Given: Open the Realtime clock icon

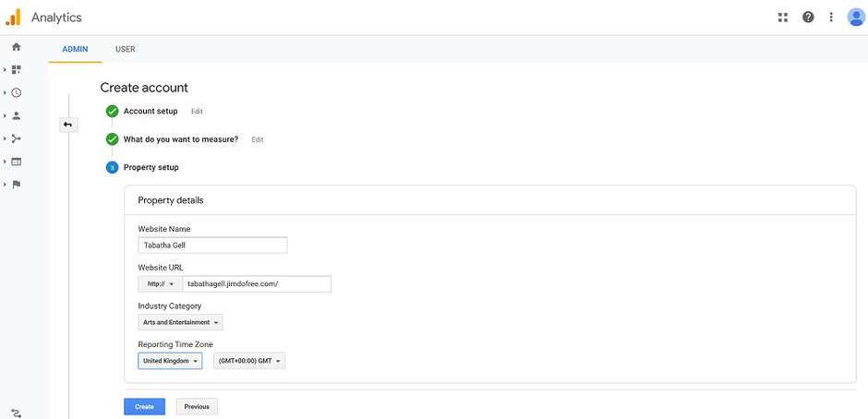Looking at the screenshot, I should (x=16, y=93).
